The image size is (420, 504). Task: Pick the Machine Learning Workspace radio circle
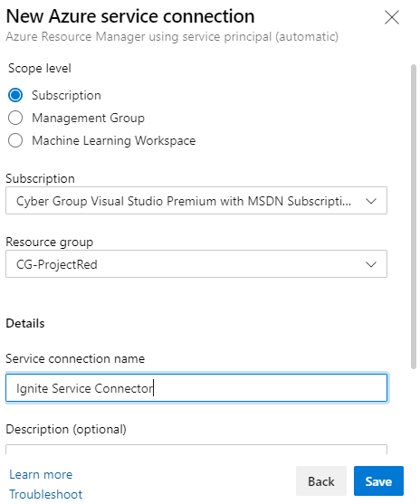pyautogui.click(x=15, y=140)
